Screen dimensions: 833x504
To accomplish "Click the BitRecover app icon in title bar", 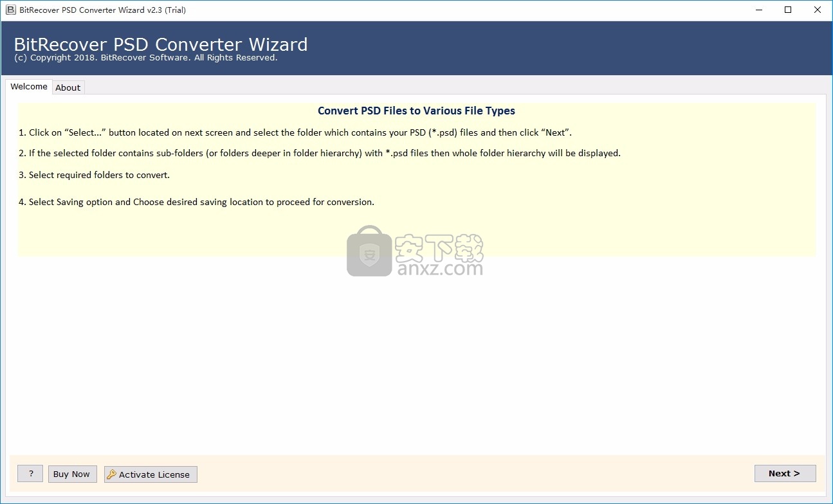I will pyautogui.click(x=10, y=10).
